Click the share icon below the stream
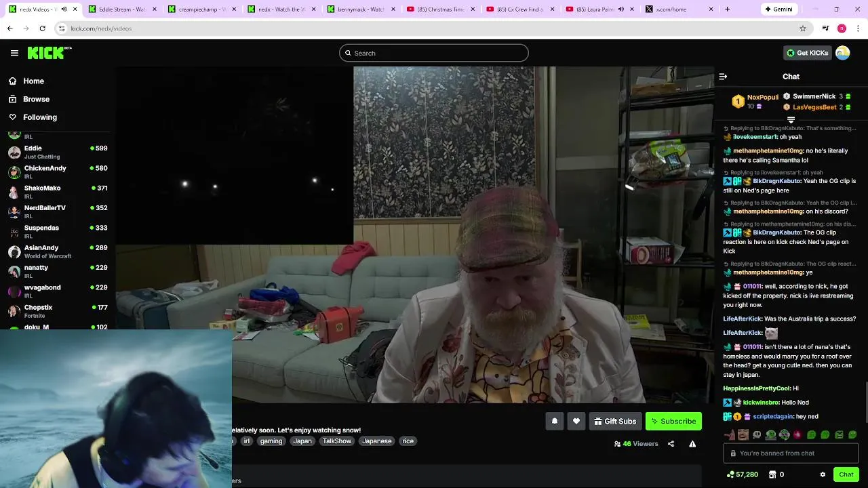This screenshot has height=488, width=868. 671,444
